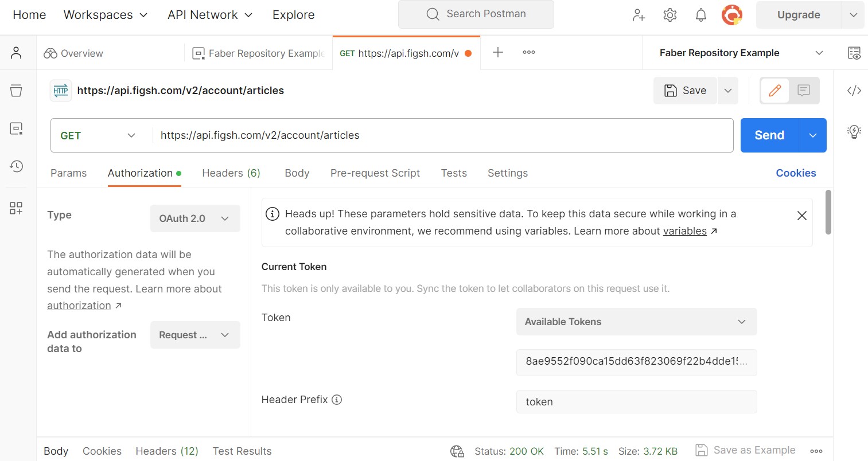The width and height of the screenshot is (868, 461).
Task: Switch to response Cookies tab
Action: coord(102,451)
